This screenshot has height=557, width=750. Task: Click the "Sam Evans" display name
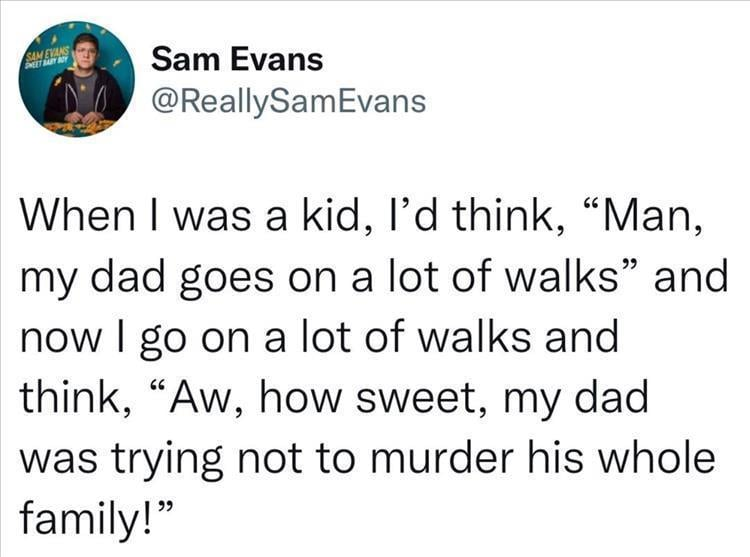[x=237, y=60]
